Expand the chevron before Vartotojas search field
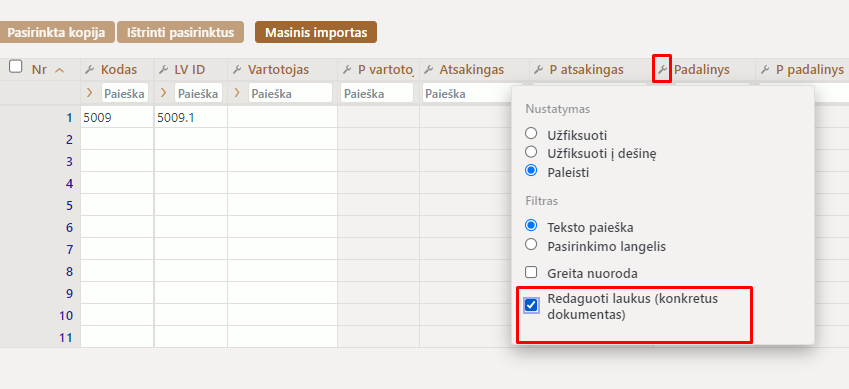Viewport: 849px width, 389px height. 237,93
